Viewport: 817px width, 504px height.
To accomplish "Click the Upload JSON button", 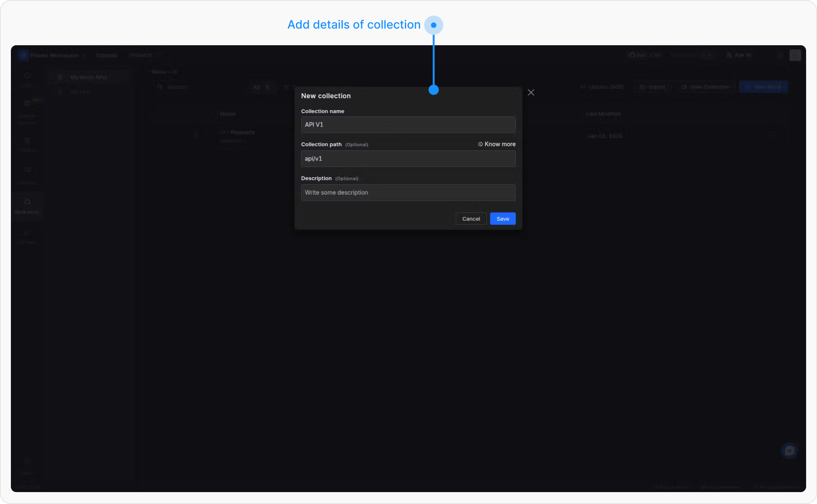I will pos(602,87).
